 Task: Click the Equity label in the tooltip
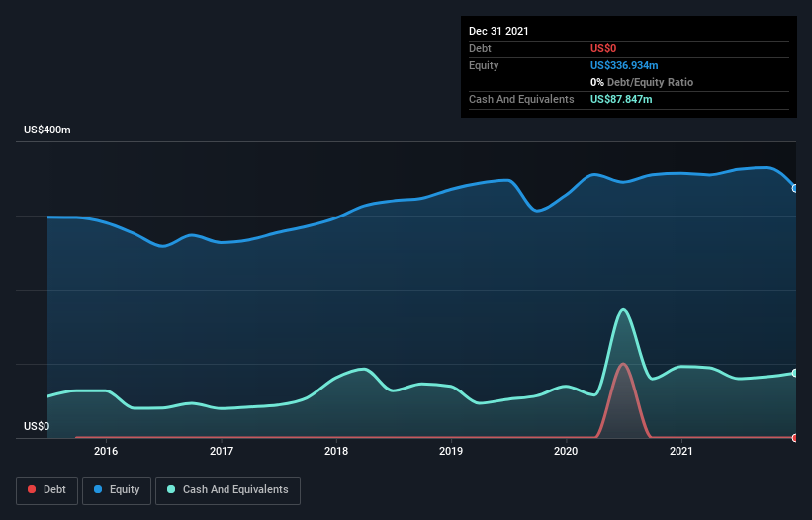(x=484, y=65)
